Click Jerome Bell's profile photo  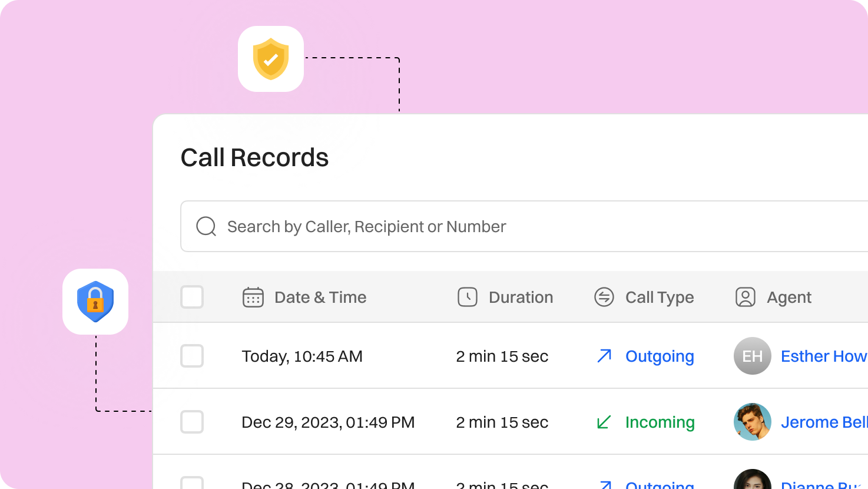point(752,422)
